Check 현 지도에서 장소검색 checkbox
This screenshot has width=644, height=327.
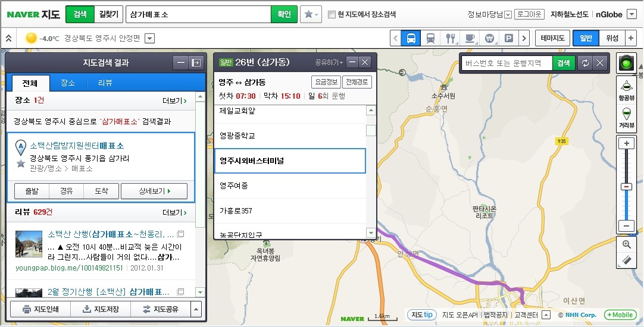(332, 15)
